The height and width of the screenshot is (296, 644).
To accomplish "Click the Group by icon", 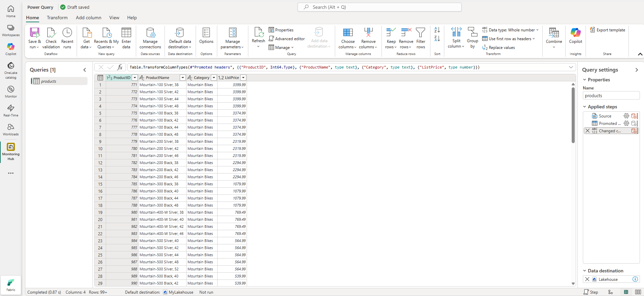I will click(472, 32).
